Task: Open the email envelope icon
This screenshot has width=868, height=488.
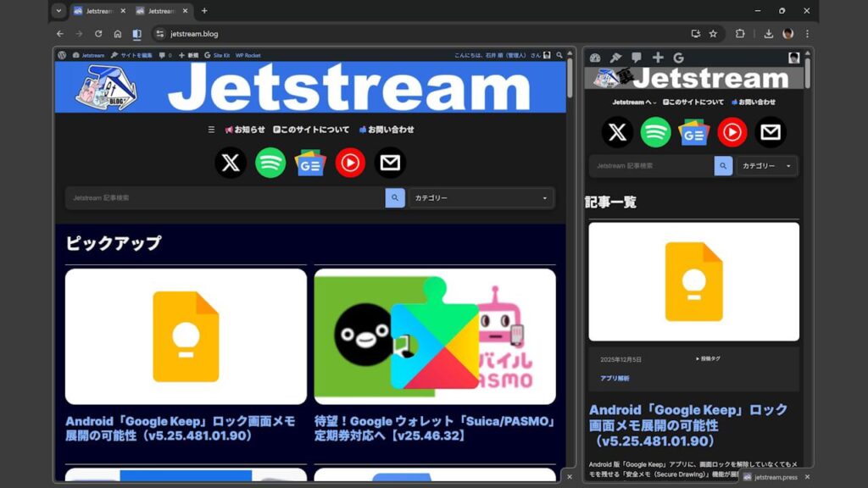Action: pyautogui.click(x=390, y=162)
